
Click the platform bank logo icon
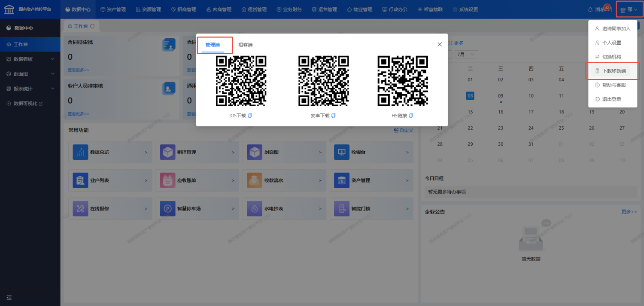[x=9, y=9]
